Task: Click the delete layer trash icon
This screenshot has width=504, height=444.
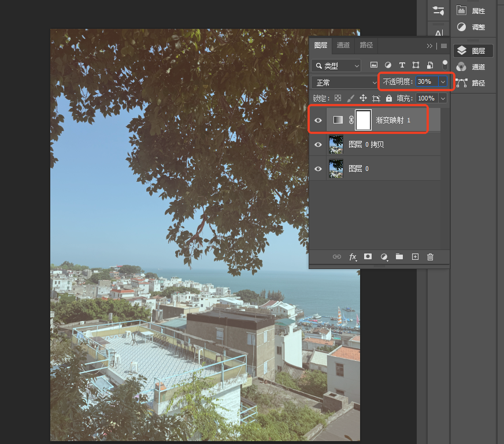Action: click(430, 257)
